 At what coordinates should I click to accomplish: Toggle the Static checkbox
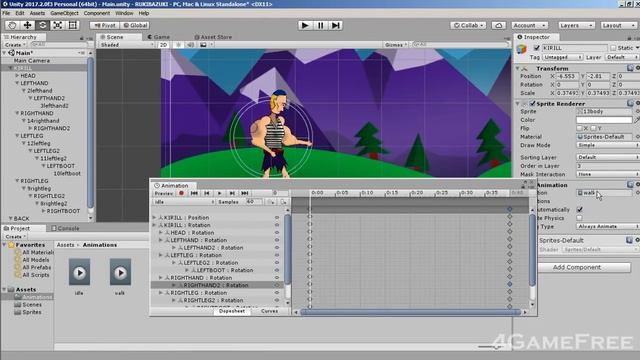click(x=613, y=48)
